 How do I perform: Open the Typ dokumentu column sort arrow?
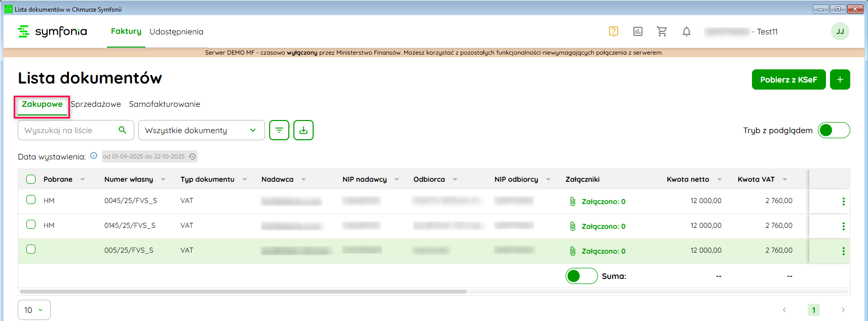[245, 179]
